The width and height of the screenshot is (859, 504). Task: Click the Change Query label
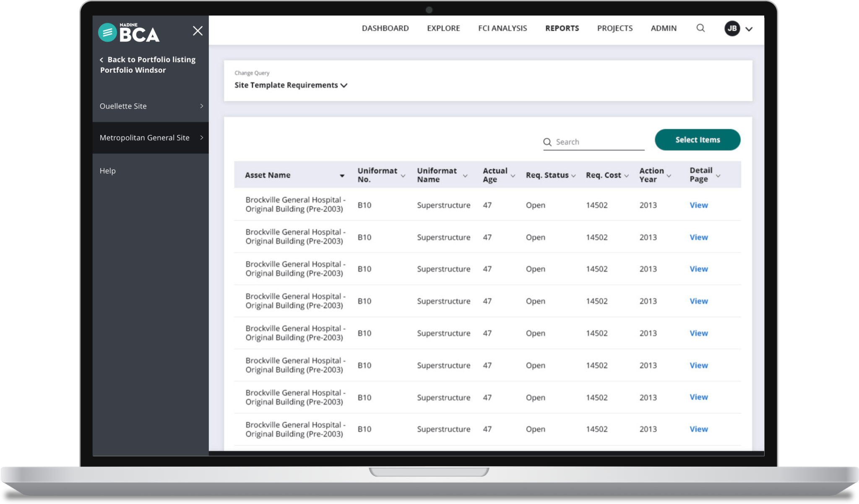click(x=252, y=73)
